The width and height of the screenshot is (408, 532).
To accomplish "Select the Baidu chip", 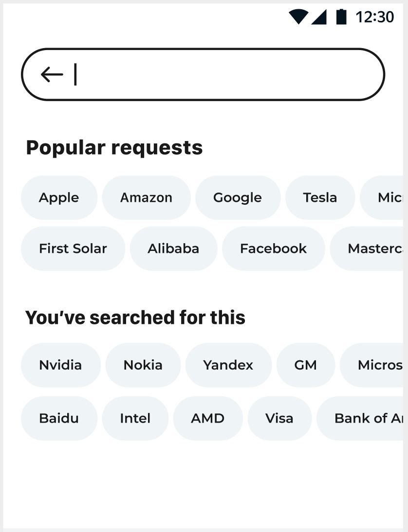I will (59, 418).
